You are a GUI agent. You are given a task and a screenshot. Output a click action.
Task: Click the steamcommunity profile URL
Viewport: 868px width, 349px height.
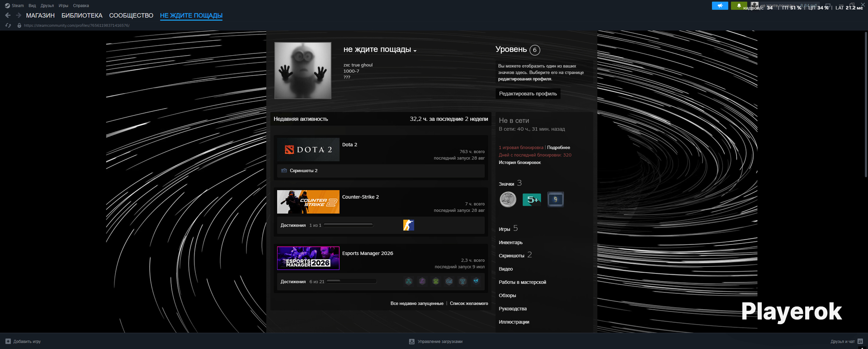pos(77,25)
